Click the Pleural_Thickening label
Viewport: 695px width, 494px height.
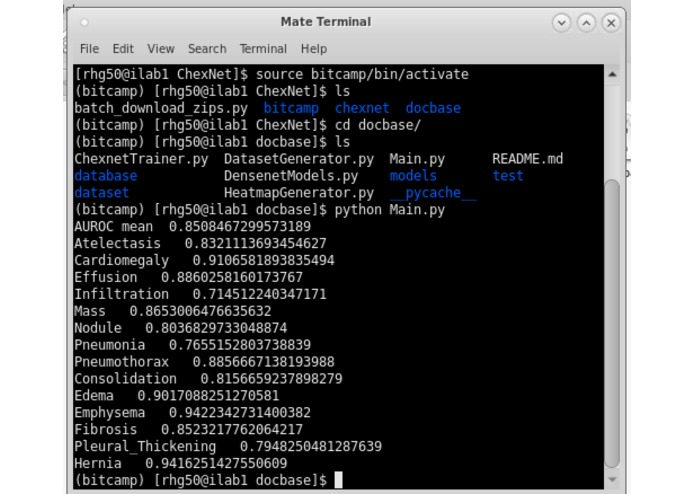click(145, 447)
